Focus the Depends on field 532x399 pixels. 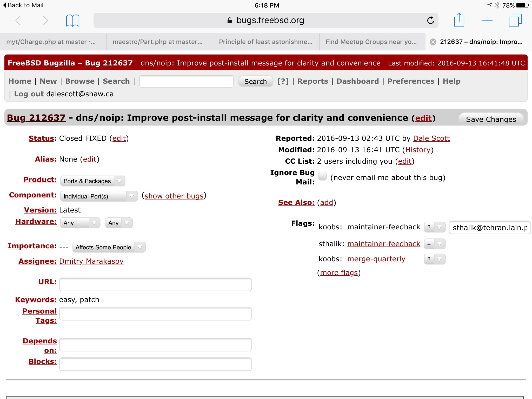(155, 345)
